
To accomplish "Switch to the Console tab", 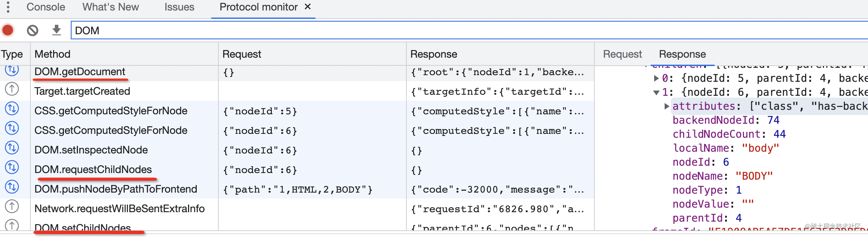I will tap(46, 7).
